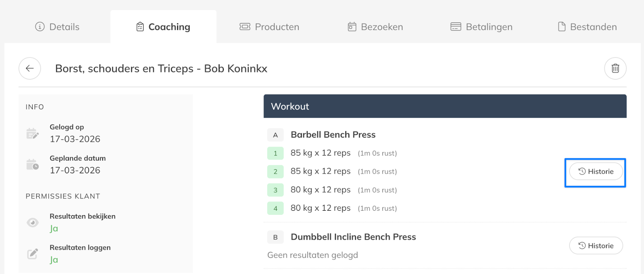Select set 2 number badge
The height and width of the screenshot is (274, 644).
(275, 172)
